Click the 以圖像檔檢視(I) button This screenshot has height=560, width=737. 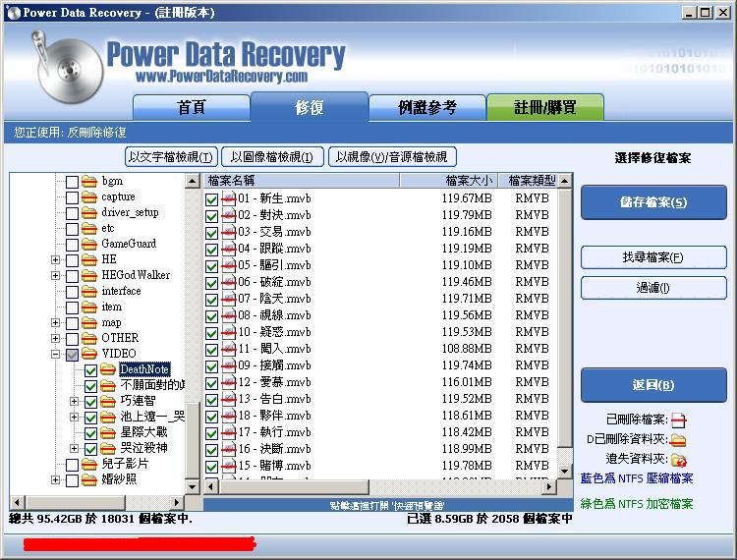point(272,157)
